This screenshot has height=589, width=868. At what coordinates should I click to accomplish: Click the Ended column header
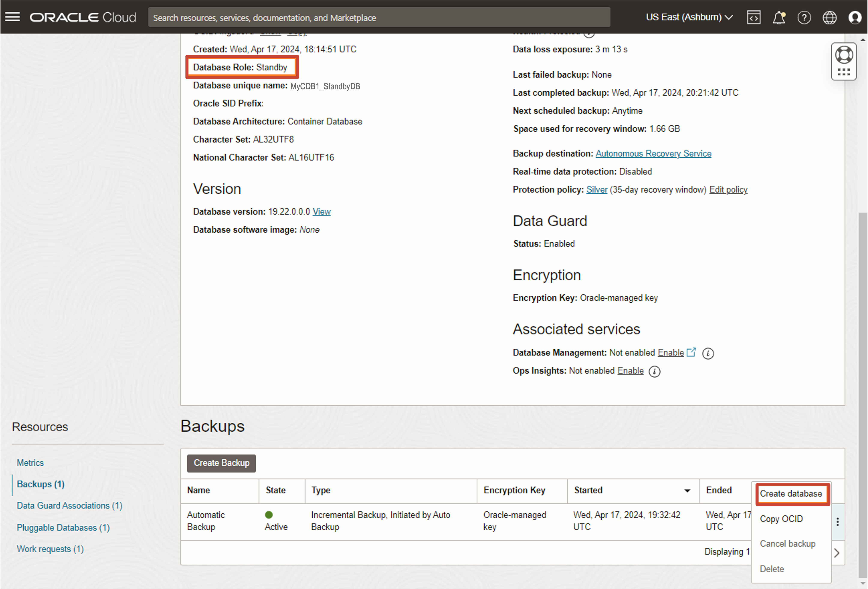(x=719, y=490)
